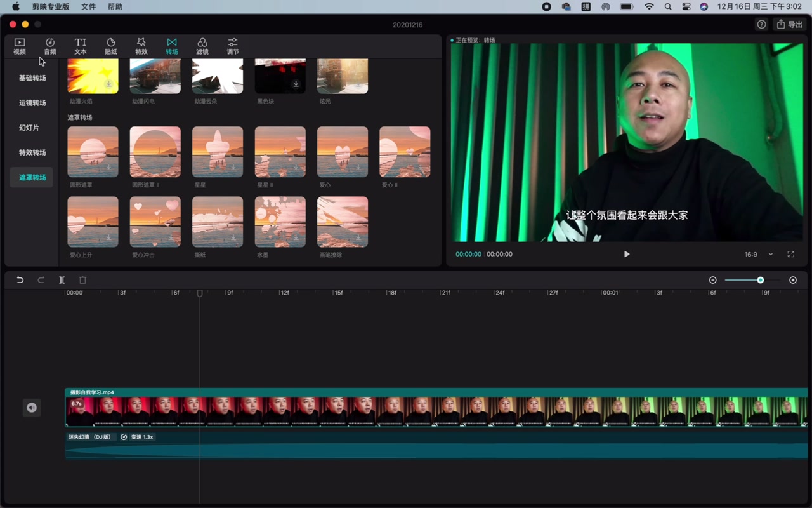Open the 16:9 aspect ratio dropdown
The width and height of the screenshot is (812, 508).
click(x=759, y=254)
